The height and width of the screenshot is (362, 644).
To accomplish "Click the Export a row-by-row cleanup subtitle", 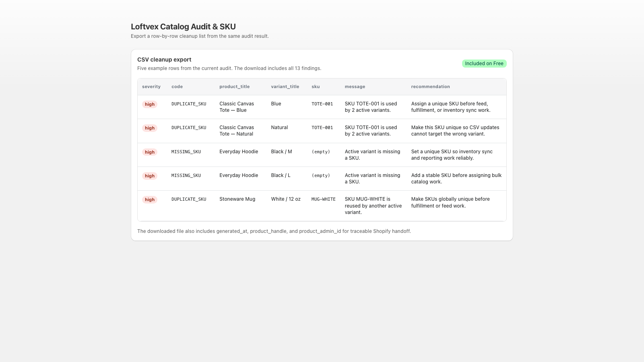I will click(200, 36).
